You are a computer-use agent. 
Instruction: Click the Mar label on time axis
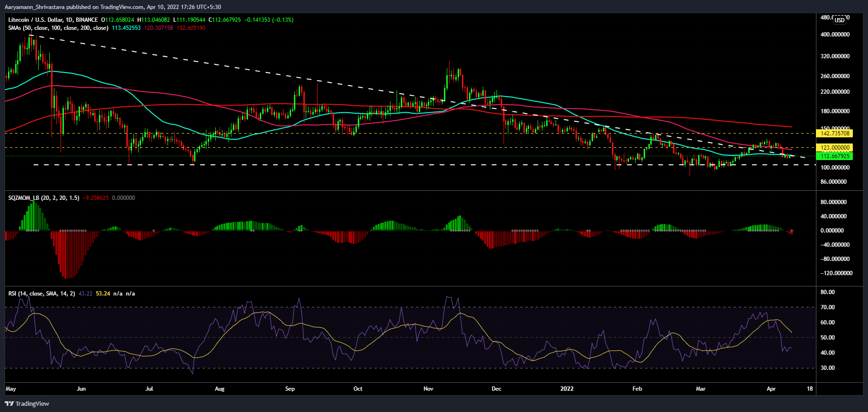tap(700, 389)
